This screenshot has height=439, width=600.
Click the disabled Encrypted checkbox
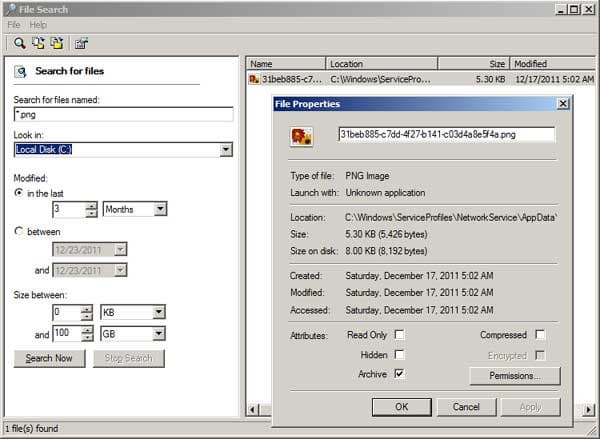click(540, 355)
